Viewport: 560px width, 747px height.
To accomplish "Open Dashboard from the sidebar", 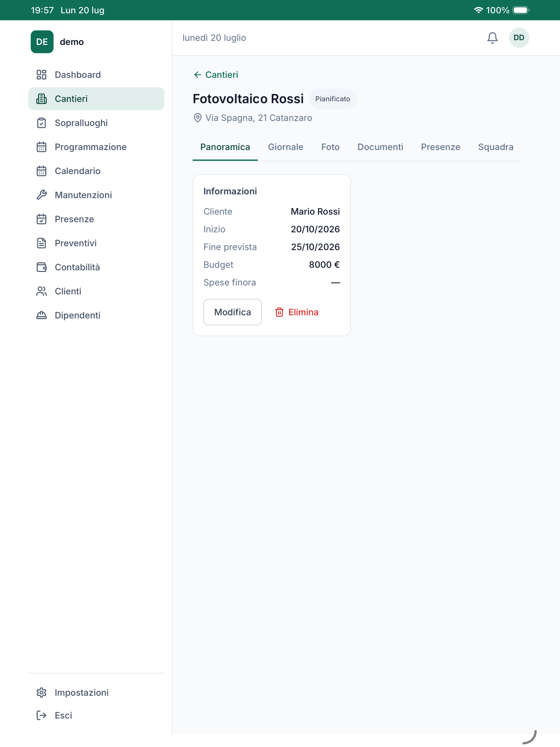I will pyautogui.click(x=96, y=75).
